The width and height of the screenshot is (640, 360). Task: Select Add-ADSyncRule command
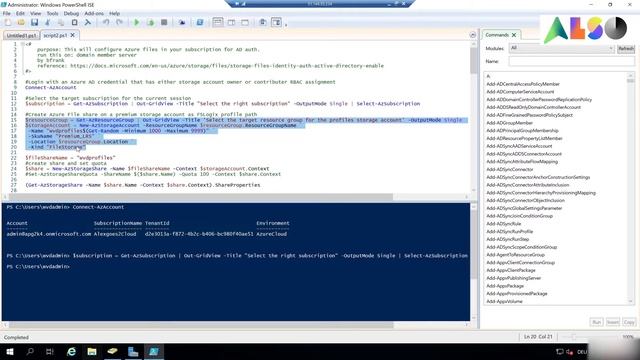point(504,224)
